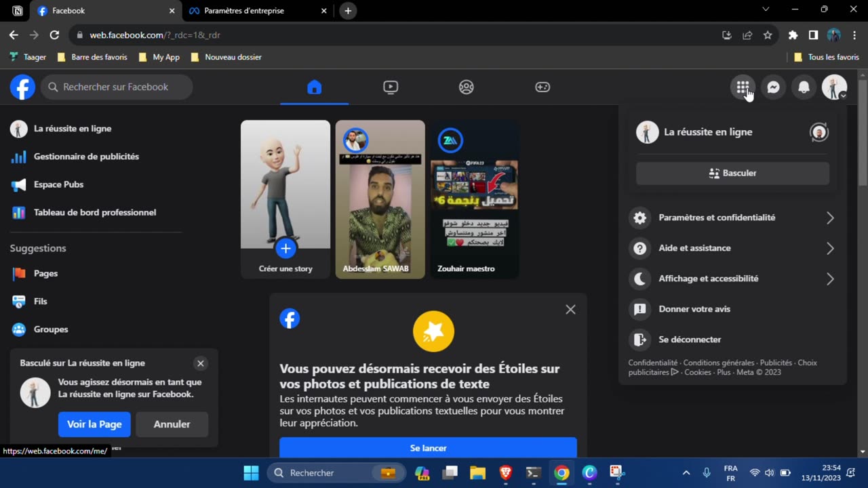
Task: Click the install app icon in address bar
Action: (x=727, y=35)
